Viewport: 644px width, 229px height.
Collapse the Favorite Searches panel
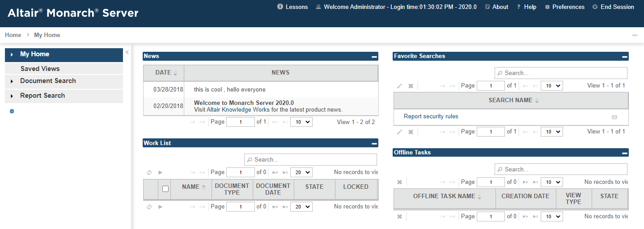click(624, 57)
